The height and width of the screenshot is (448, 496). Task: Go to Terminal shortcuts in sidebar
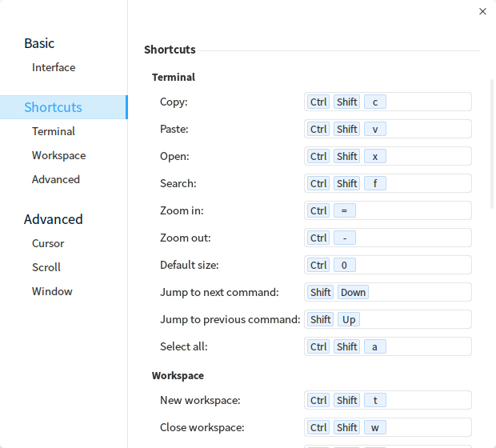click(x=54, y=131)
